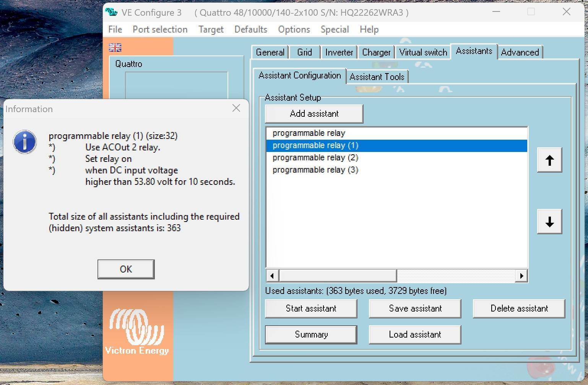Screen dimensions: 588x385
Task: Switch to the Virtual switch tab
Action: click(x=423, y=52)
